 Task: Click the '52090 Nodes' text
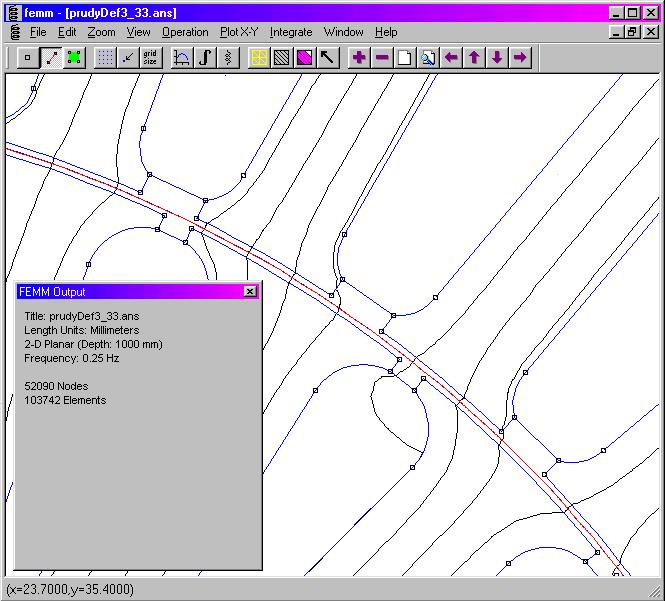[x=56, y=386]
